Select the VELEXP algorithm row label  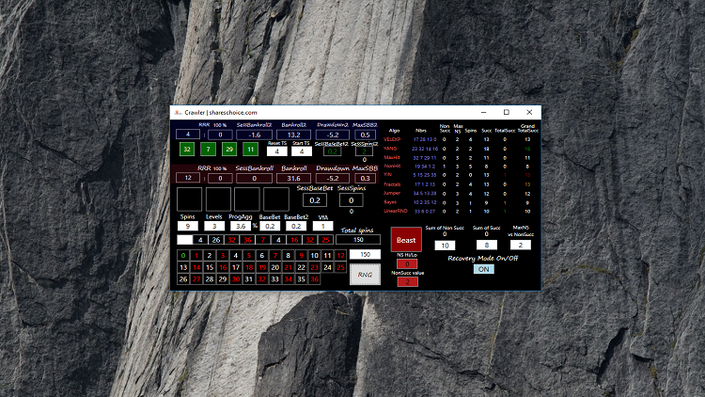tap(392, 139)
